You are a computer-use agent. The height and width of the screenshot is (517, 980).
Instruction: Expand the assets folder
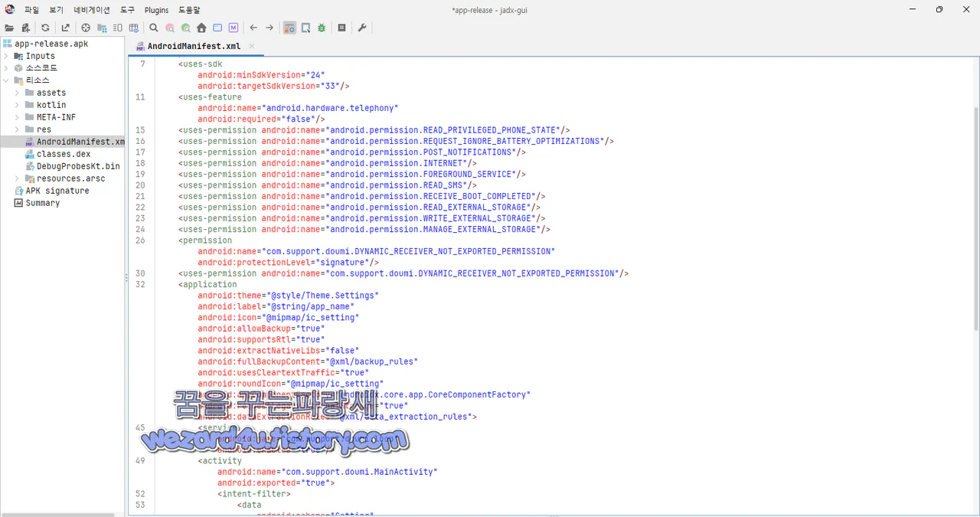(18, 93)
